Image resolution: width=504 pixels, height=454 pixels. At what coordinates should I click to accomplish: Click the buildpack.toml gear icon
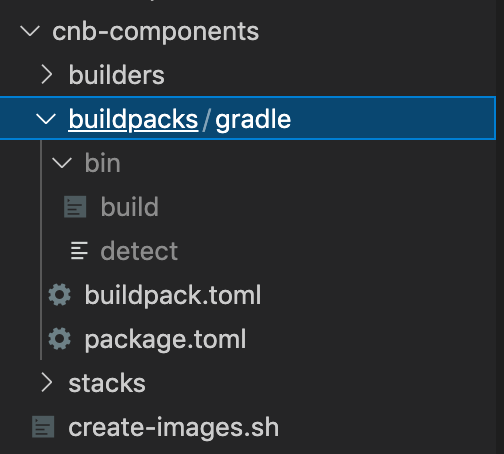click(60, 295)
